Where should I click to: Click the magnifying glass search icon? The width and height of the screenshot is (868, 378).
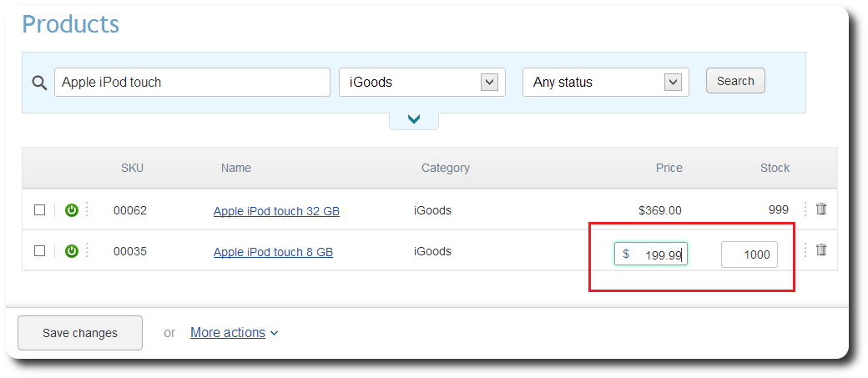pyautogui.click(x=39, y=83)
